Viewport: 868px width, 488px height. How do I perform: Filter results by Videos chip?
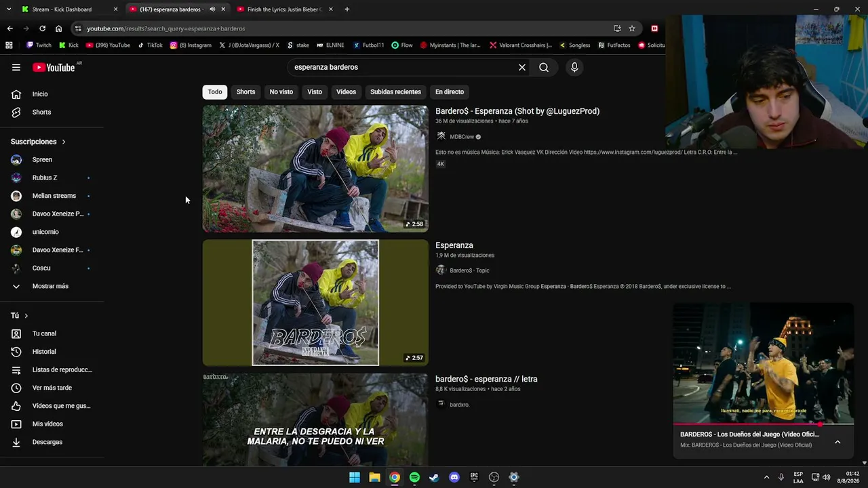point(346,91)
